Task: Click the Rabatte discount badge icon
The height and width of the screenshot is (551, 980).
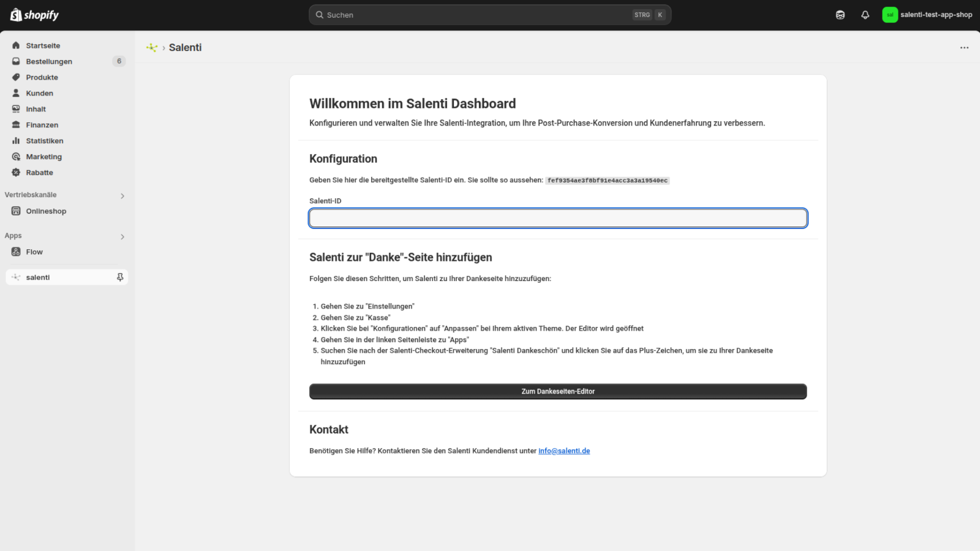Action: point(16,173)
